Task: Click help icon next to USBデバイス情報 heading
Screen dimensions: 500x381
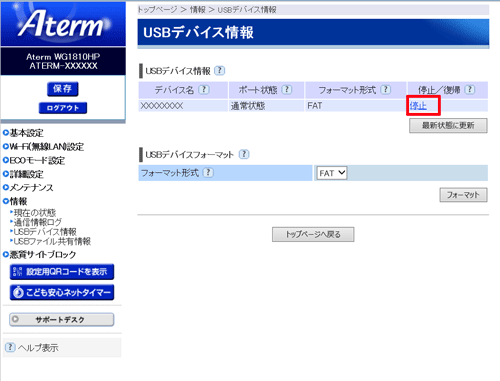Action: tap(219, 70)
